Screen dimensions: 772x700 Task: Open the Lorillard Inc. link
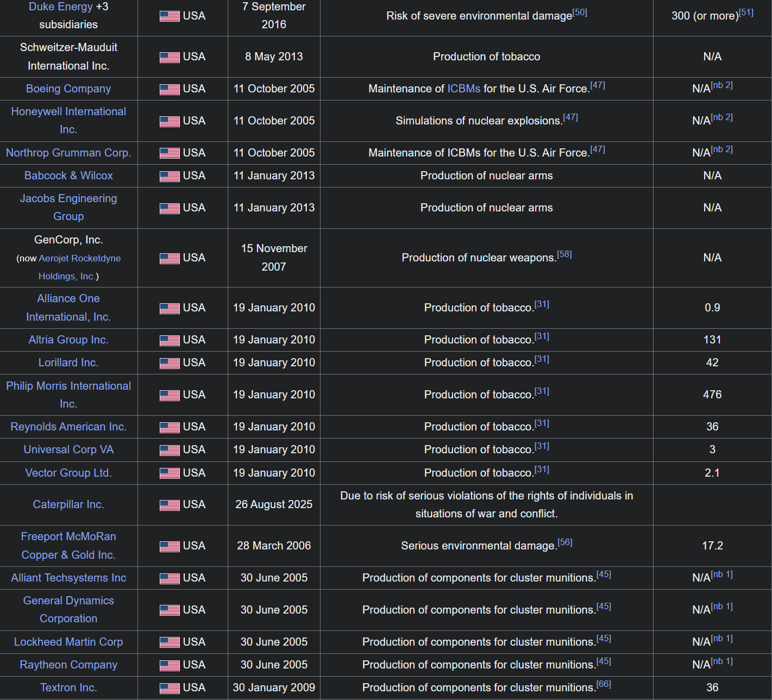coord(68,362)
